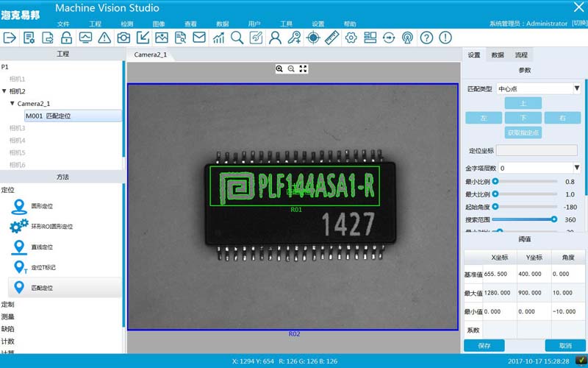Image resolution: width=588 pixels, height=368 pixels.
Task: Click the 保存 button
Action: click(484, 345)
